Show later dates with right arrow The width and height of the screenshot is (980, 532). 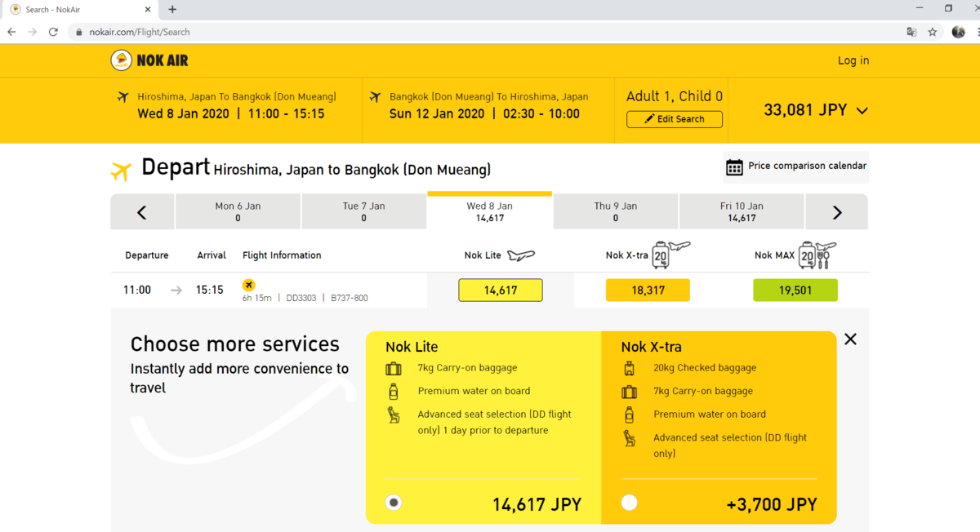837,212
